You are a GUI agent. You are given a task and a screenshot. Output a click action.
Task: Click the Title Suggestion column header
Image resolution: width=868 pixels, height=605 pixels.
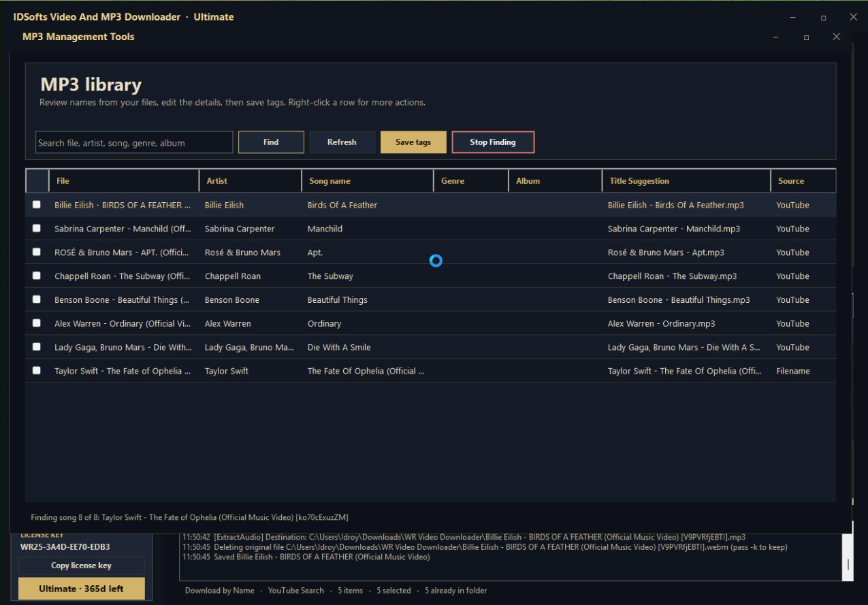686,181
